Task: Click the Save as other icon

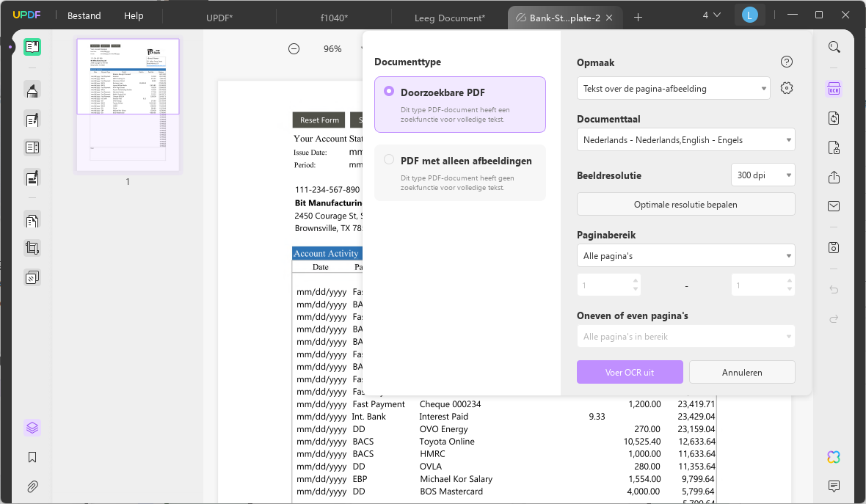Action: [x=834, y=247]
